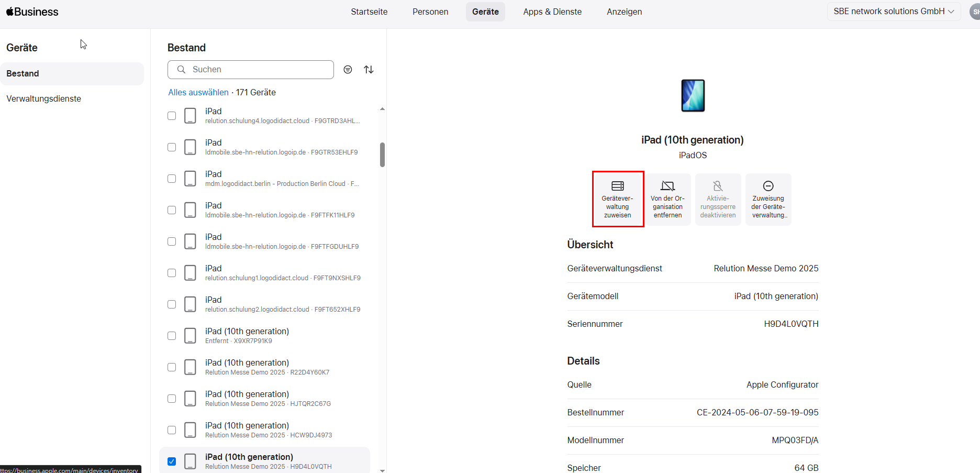Open Apps & Dienste tab
980x473 pixels.
click(x=552, y=12)
